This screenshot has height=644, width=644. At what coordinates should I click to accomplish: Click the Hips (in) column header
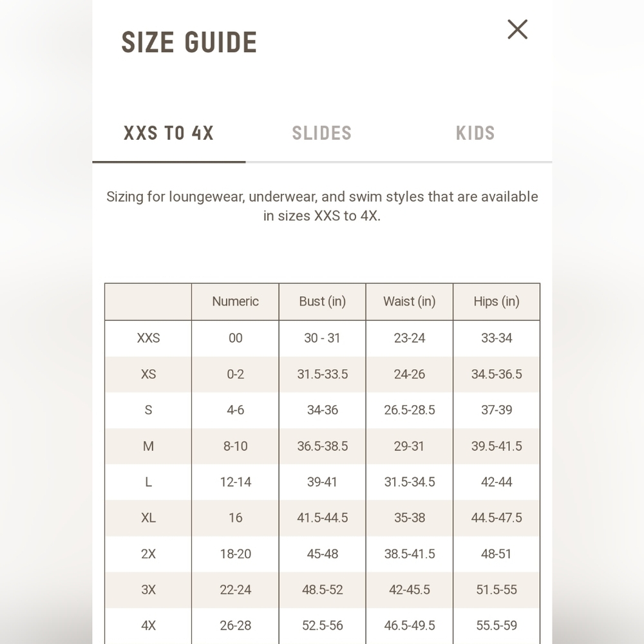497,301
